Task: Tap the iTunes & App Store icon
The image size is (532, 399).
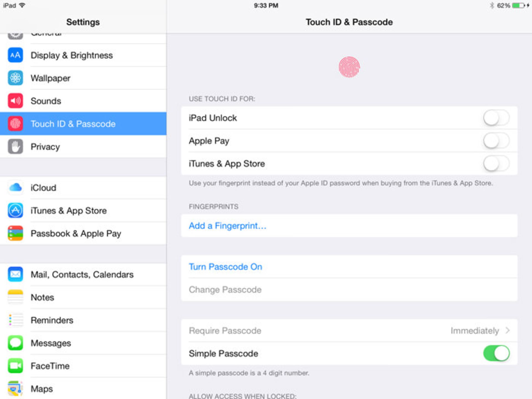Action: [15, 211]
